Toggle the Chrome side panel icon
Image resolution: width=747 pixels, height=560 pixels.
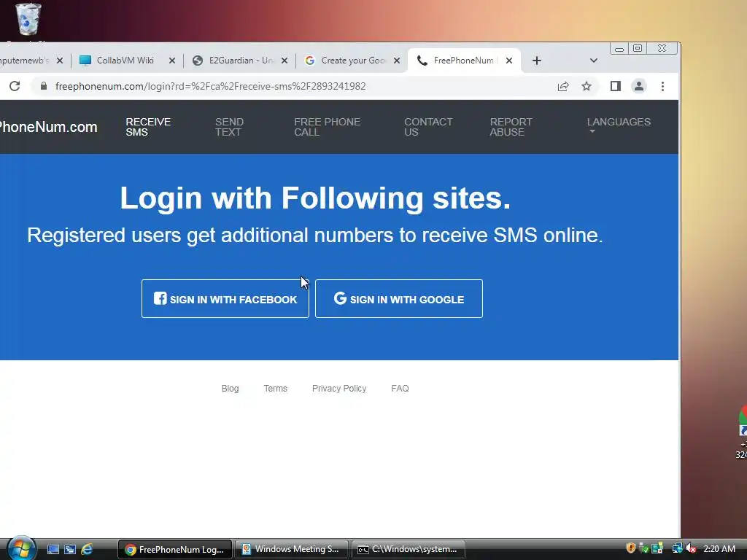pos(616,86)
